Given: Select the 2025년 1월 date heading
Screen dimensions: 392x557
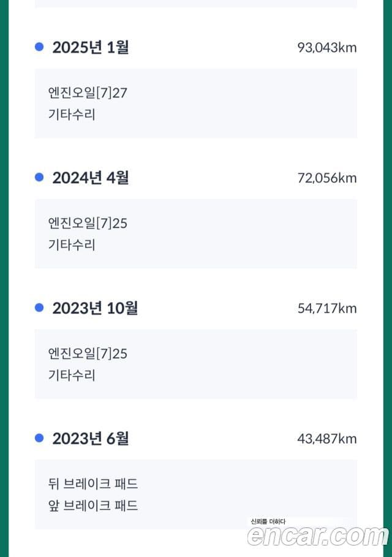Looking at the screenshot, I should click(x=91, y=47).
